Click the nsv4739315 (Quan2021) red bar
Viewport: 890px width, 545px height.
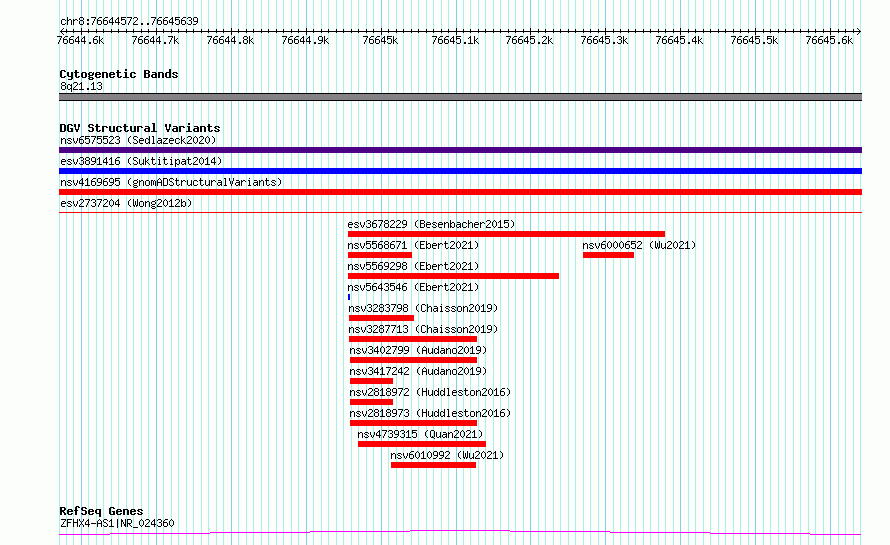[x=421, y=444]
